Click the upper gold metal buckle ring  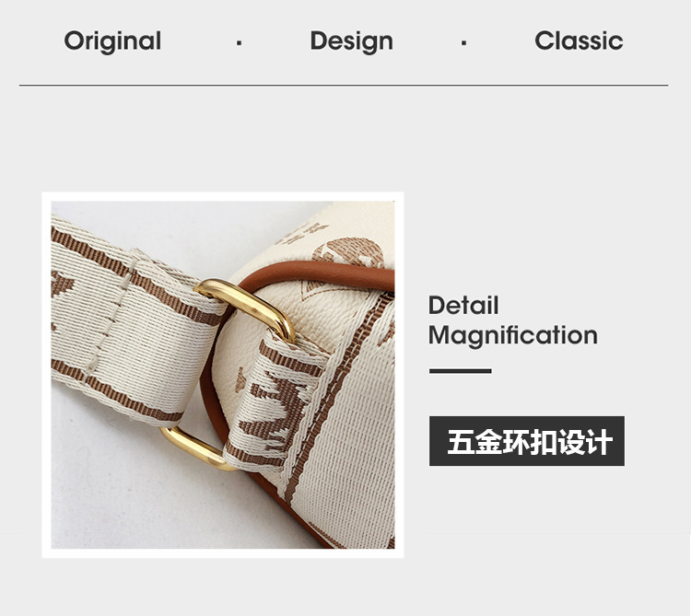coord(245,307)
